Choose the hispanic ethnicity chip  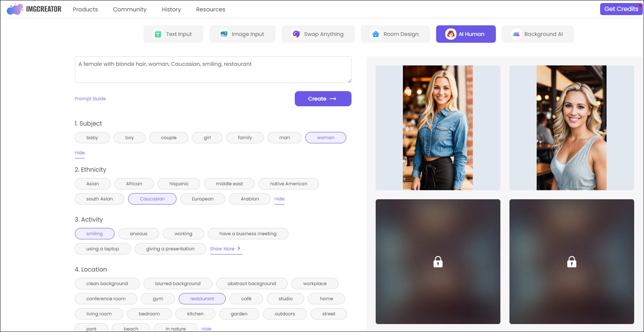point(179,184)
